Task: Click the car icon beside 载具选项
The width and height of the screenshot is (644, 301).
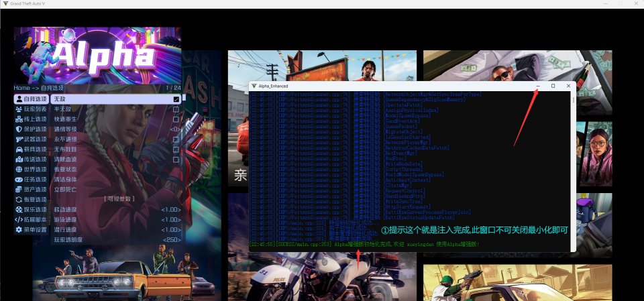Action: click(19, 149)
